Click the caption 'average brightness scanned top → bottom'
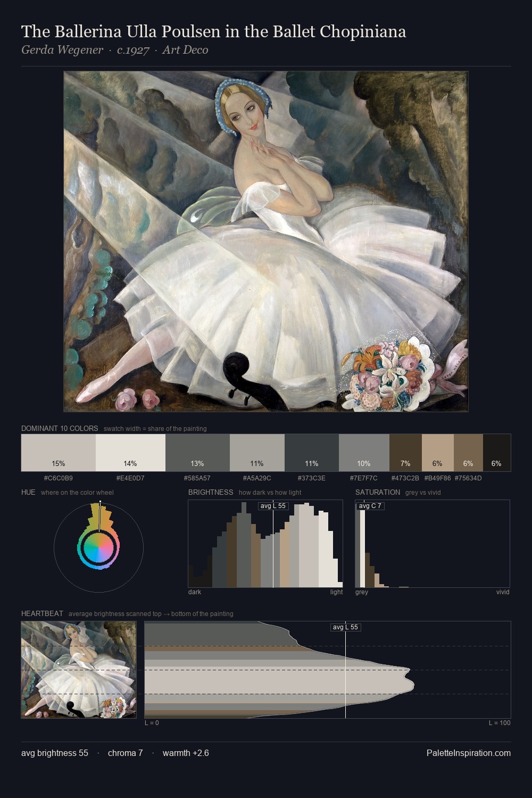This screenshot has height=798, width=532. tap(151, 613)
